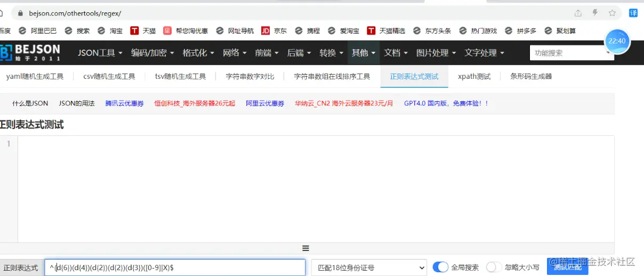This screenshot has width=644, height=276.
Task: Click inside the test text editor area
Action: (x=316, y=189)
